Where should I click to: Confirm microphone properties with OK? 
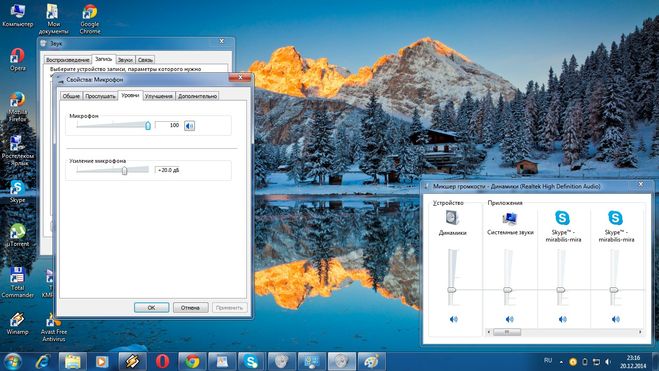pos(152,308)
